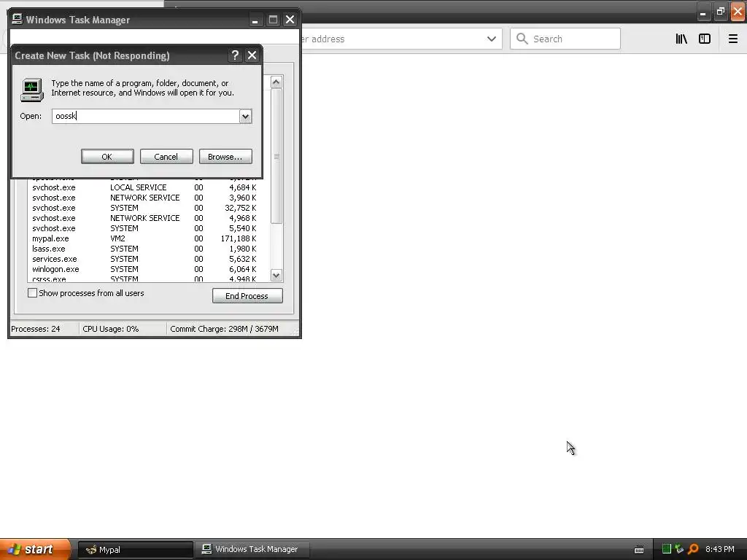Viewport: 747px width, 560px height.
Task: Expand the Open combo box dropdown
Action: coord(245,116)
